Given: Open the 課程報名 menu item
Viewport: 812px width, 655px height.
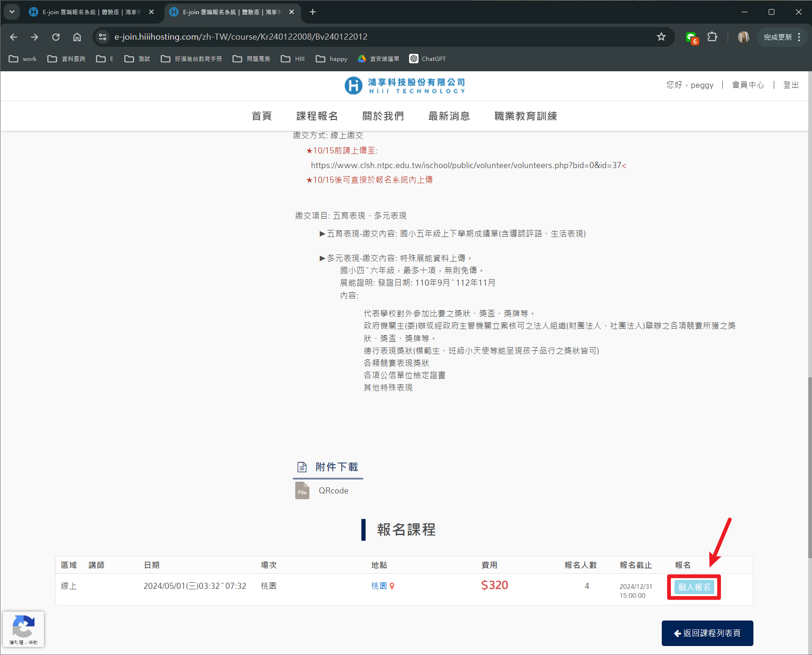Looking at the screenshot, I should (x=317, y=116).
